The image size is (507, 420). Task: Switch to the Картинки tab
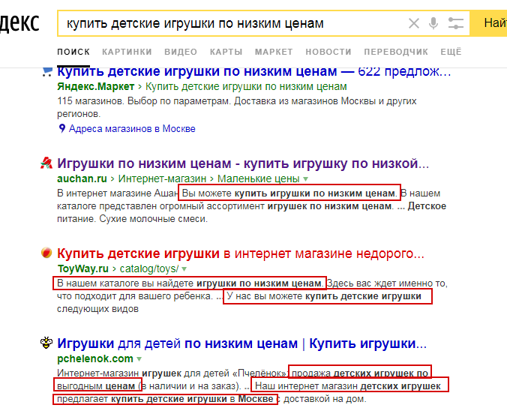click(x=127, y=52)
